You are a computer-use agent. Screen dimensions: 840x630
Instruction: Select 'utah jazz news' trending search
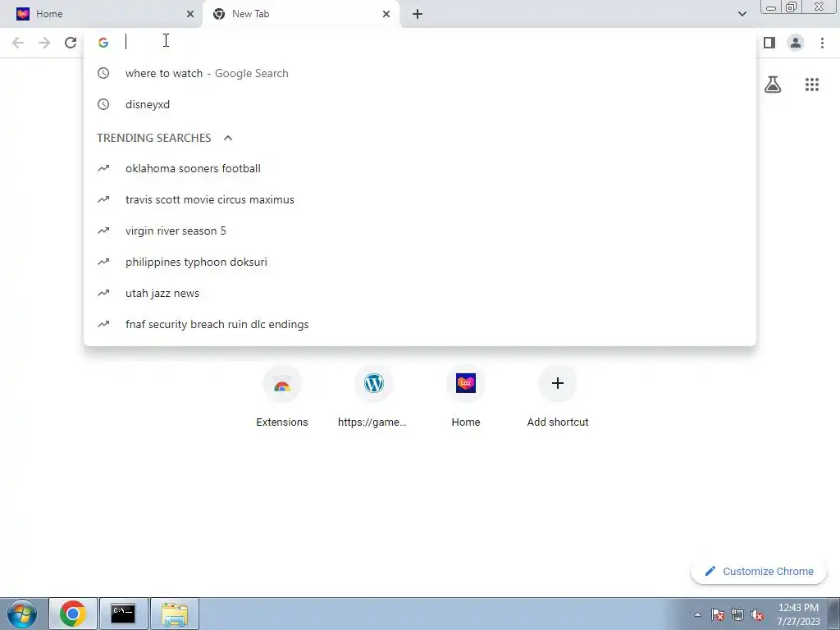point(419,293)
